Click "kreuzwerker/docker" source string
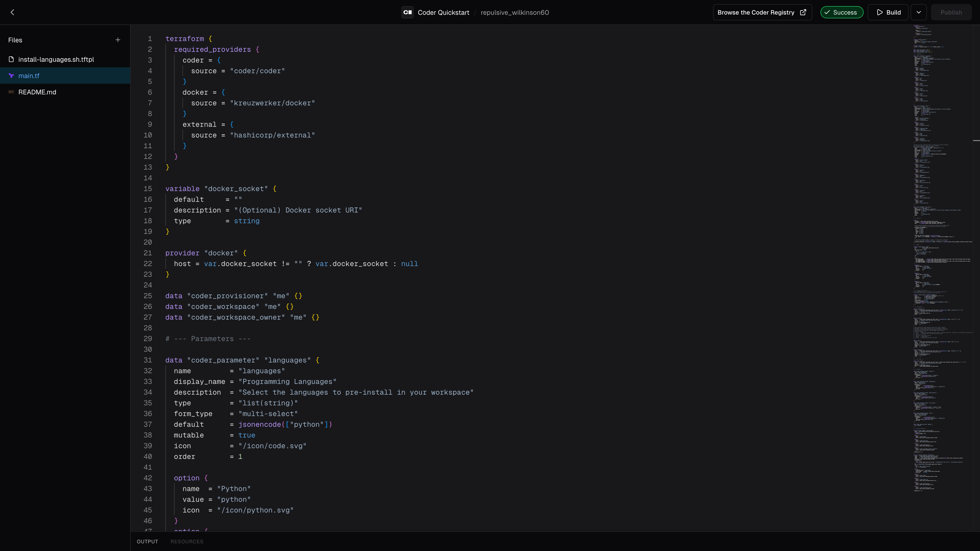The image size is (980, 551). click(272, 103)
